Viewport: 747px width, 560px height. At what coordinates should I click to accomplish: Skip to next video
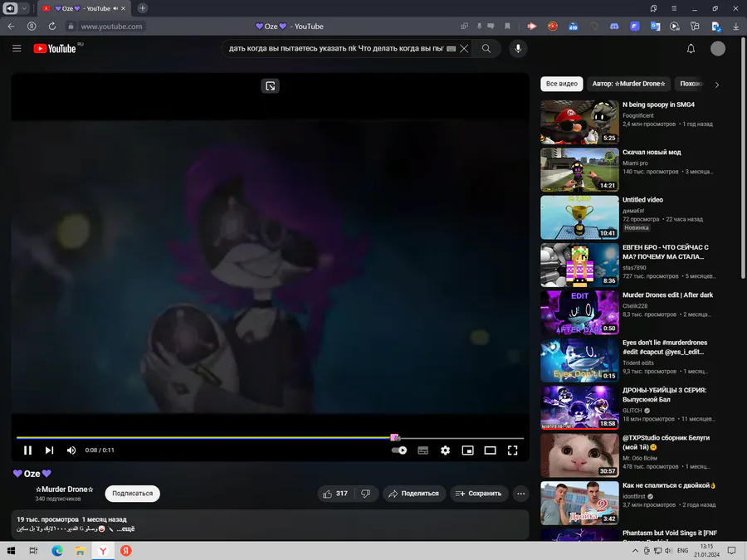tap(49, 450)
